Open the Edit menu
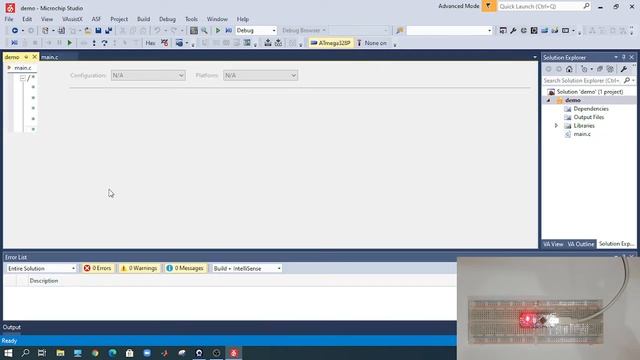The width and height of the screenshot is (640, 360). (27, 19)
